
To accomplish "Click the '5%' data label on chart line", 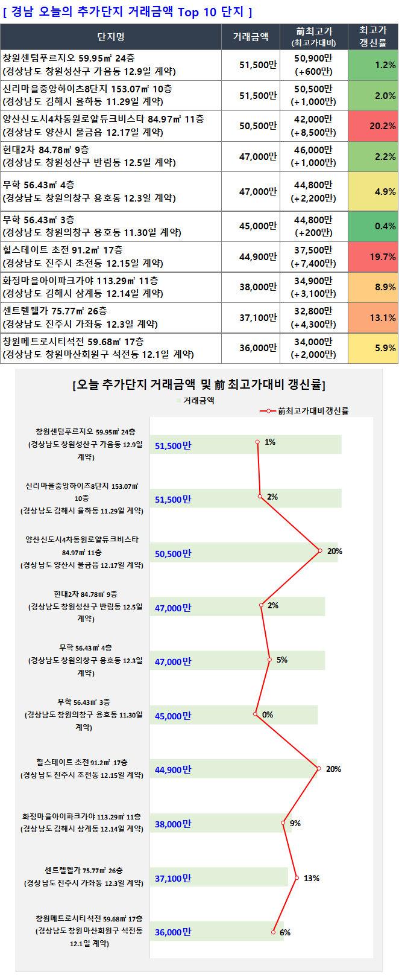I will tap(282, 660).
